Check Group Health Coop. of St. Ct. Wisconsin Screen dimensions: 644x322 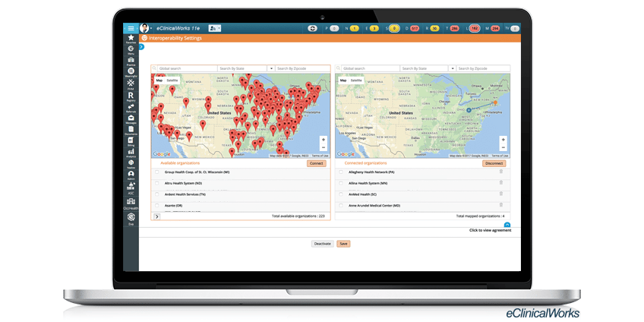click(x=157, y=172)
